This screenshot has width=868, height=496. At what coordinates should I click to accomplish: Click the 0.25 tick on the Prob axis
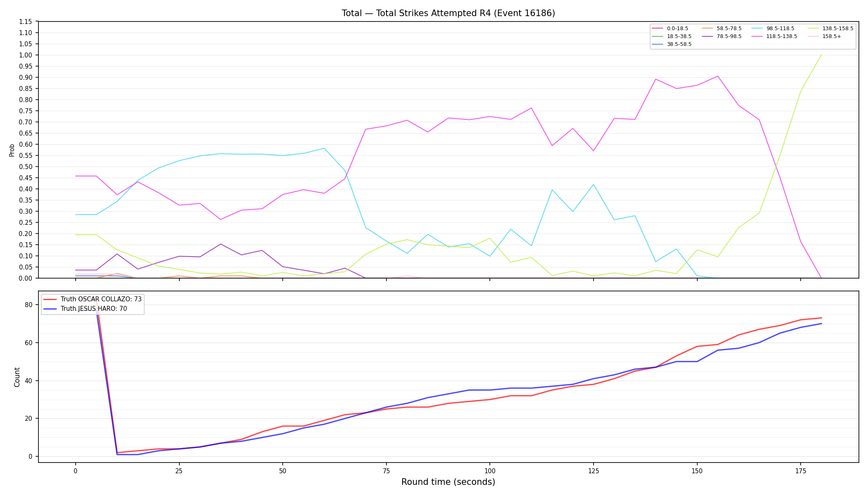point(26,223)
